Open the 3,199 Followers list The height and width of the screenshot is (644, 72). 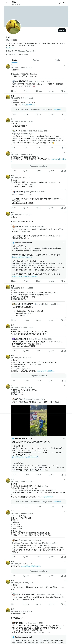point(23,54)
